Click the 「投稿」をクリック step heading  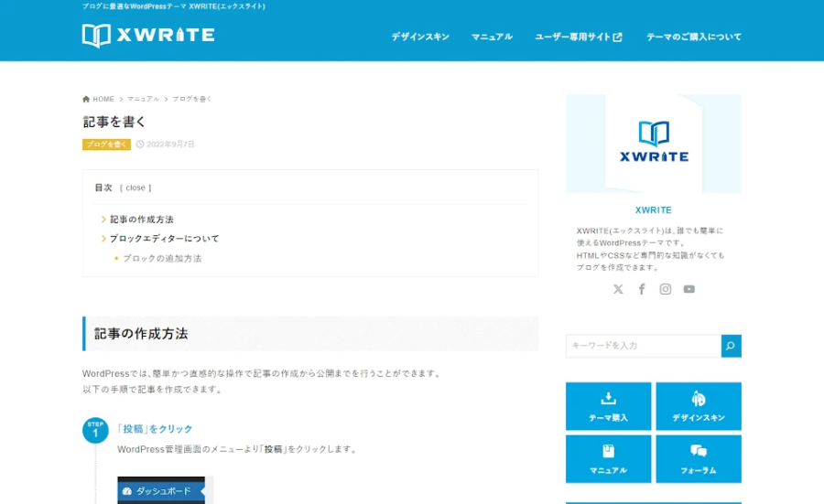tap(155, 429)
